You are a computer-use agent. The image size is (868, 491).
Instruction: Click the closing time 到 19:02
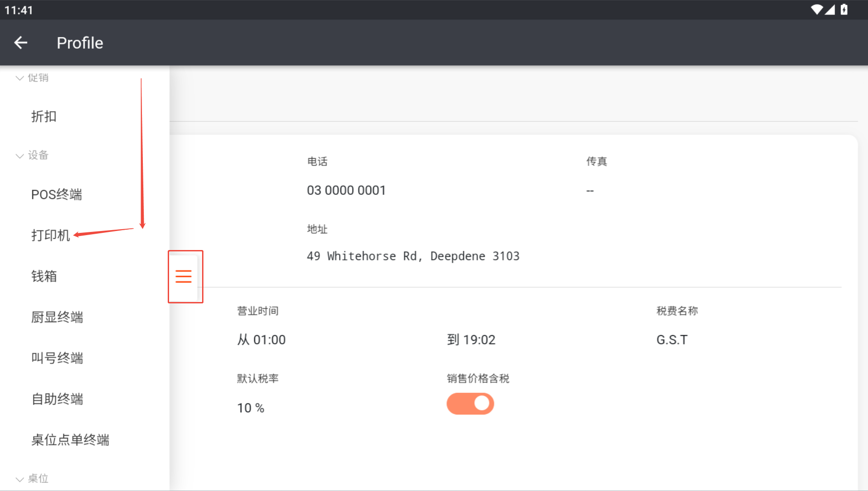click(471, 340)
